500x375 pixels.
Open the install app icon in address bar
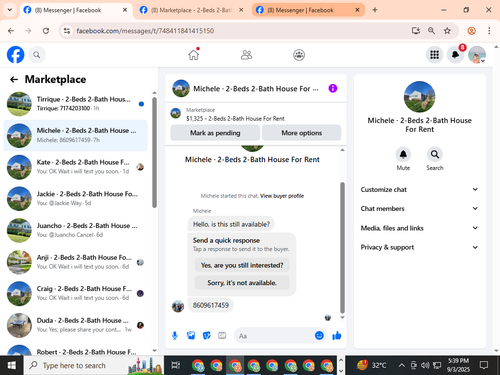click(x=415, y=31)
